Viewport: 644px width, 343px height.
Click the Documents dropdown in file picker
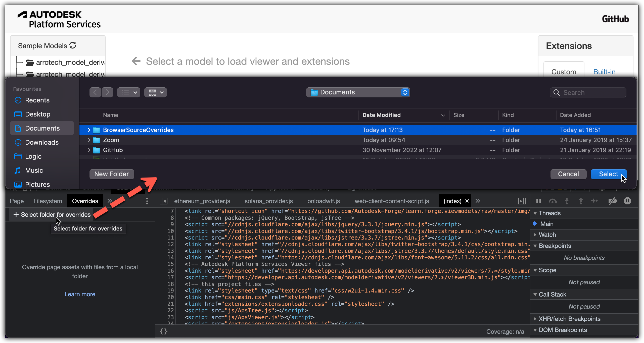pyautogui.click(x=358, y=92)
